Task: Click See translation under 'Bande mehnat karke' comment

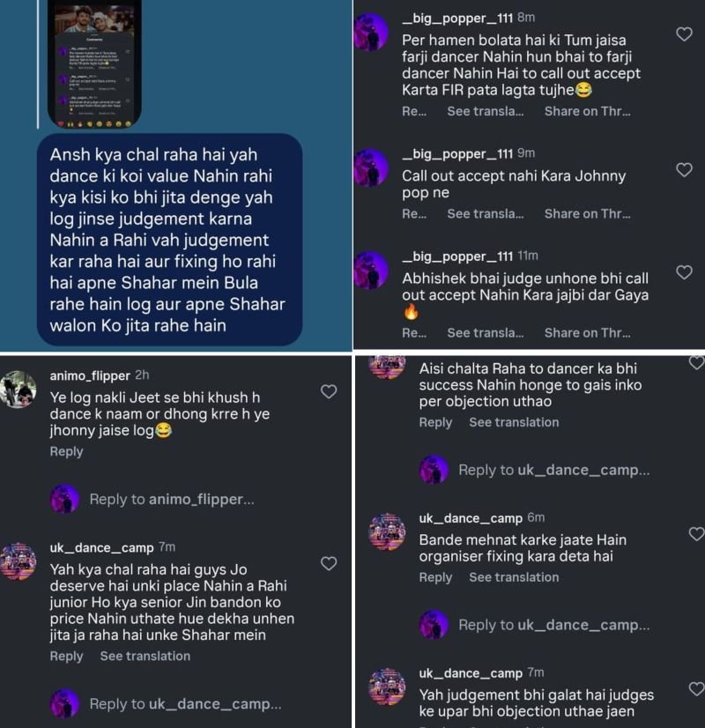Action: point(514,577)
